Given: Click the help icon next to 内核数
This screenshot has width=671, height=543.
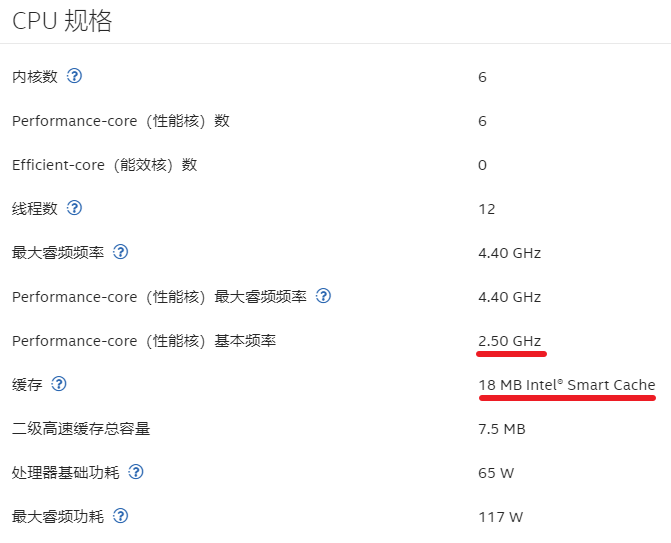Looking at the screenshot, I should tap(74, 76).
